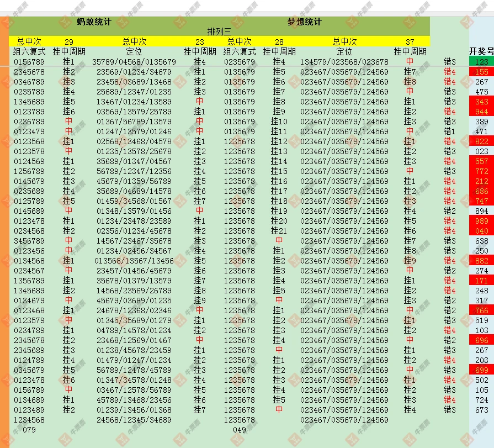Click the red 155 draw number cell
The width and height of the screenshot is (494, 448).
(481, 72)
